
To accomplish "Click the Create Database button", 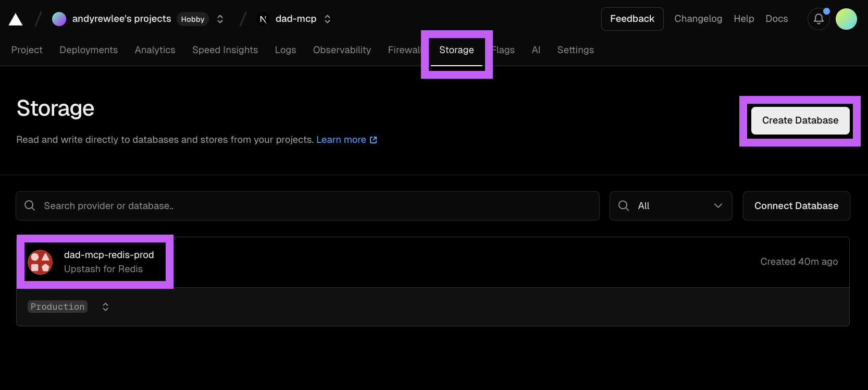I will [800, 120].
